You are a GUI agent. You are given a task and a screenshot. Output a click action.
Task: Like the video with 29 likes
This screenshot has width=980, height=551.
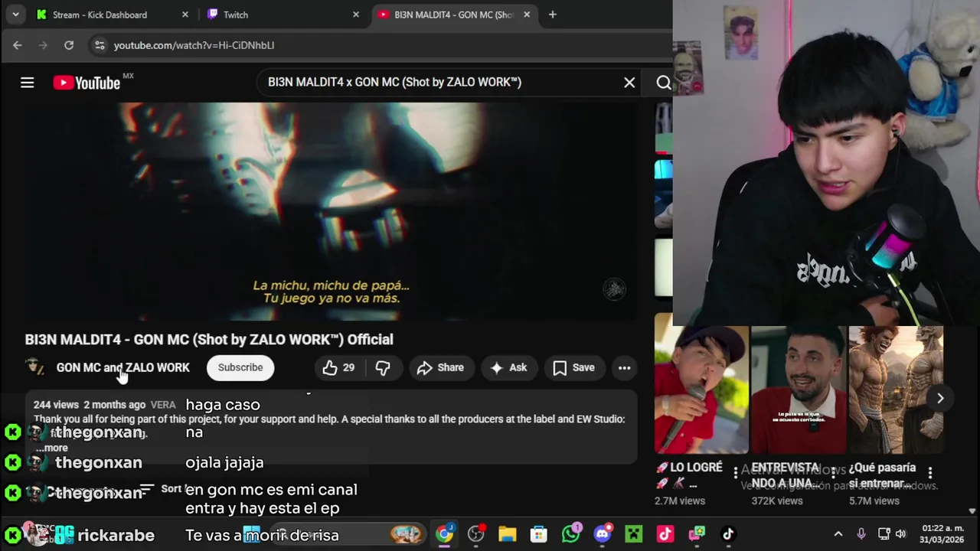(339, 367)
